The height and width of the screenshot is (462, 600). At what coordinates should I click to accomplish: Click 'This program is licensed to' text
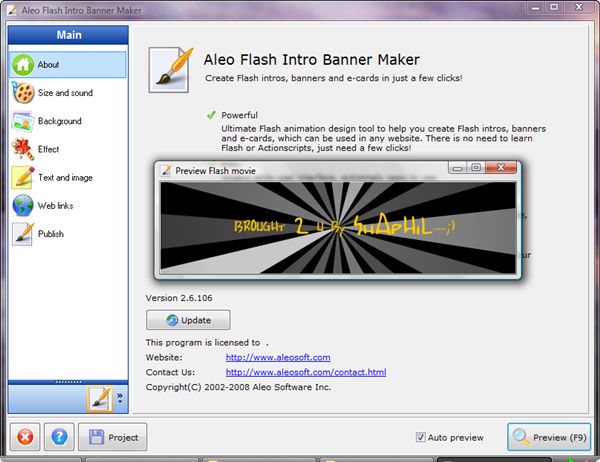(x=203, y=343)
